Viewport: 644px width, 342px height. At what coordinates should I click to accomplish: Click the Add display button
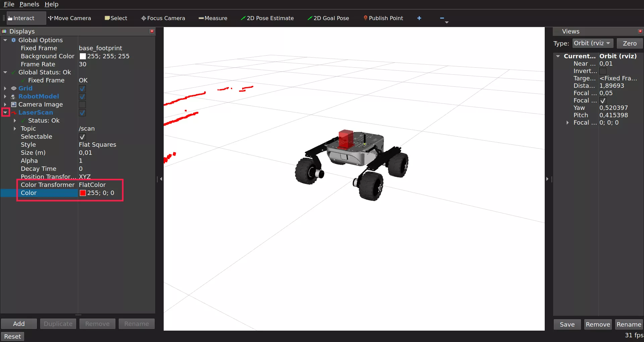[x=19, y=324]
